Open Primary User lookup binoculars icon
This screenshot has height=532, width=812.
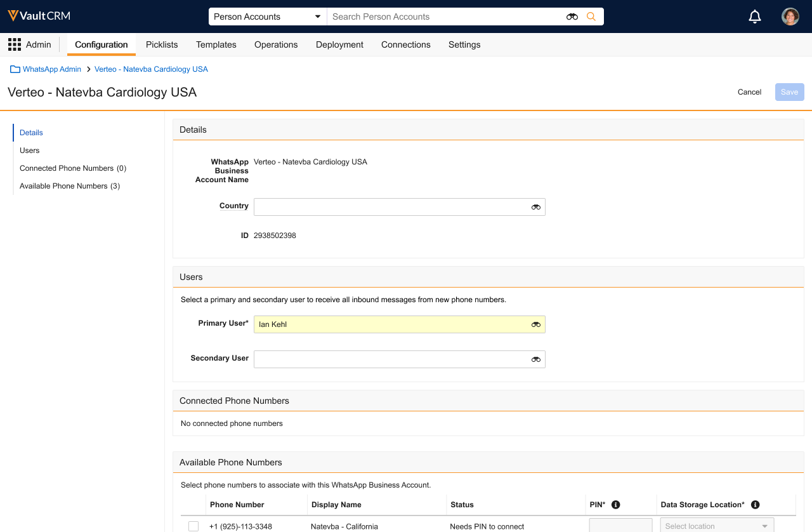[536, 324]
